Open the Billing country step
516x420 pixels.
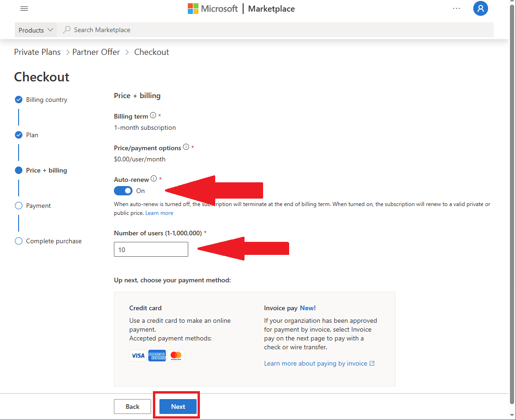pos(47,100)
